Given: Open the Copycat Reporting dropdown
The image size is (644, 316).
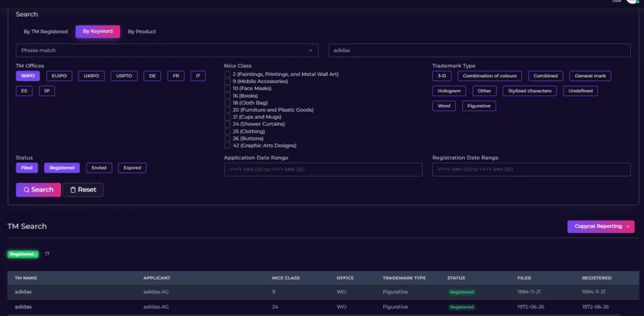Looking at the screenshot, I should (x=601, y=227).
